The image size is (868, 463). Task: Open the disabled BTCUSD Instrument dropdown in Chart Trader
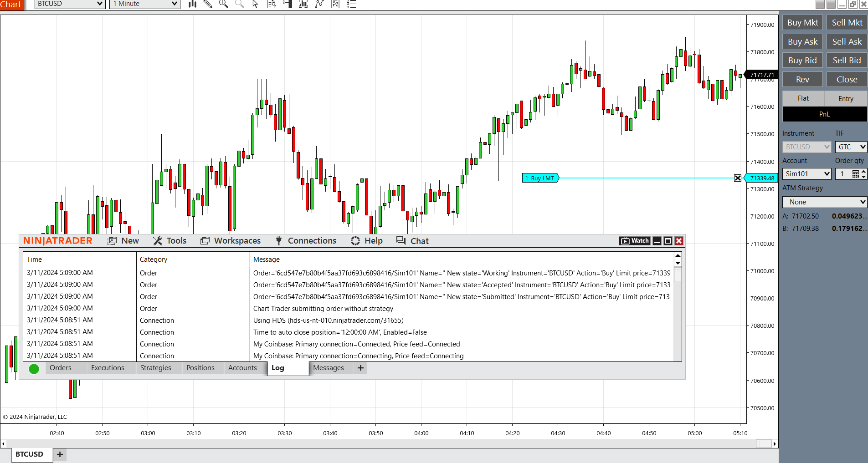(807, 147)
